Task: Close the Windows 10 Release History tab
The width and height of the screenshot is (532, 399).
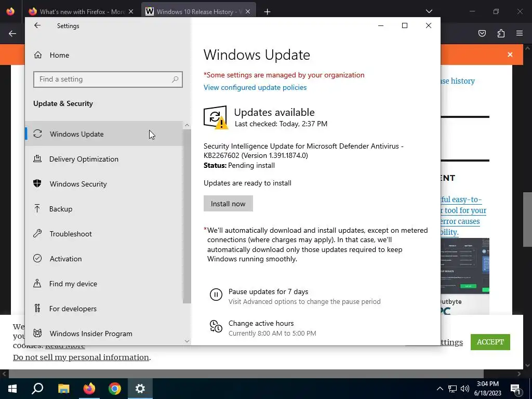Action: pyautogui.click(x=248, y=11)
